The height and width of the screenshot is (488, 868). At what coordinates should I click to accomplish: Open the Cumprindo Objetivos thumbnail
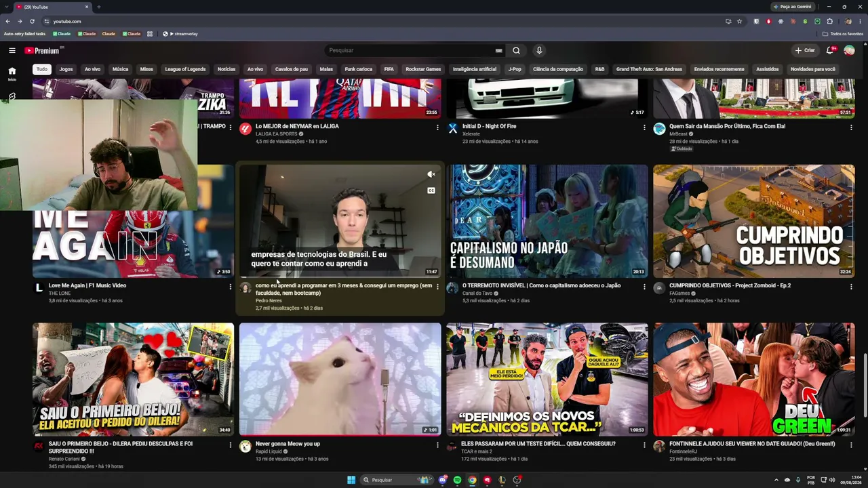click(754, 221)
